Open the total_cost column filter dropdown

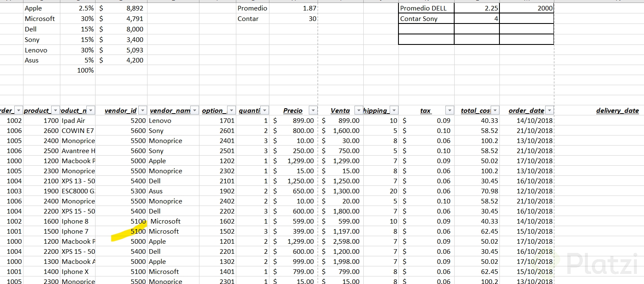click(x=495, y=111)
